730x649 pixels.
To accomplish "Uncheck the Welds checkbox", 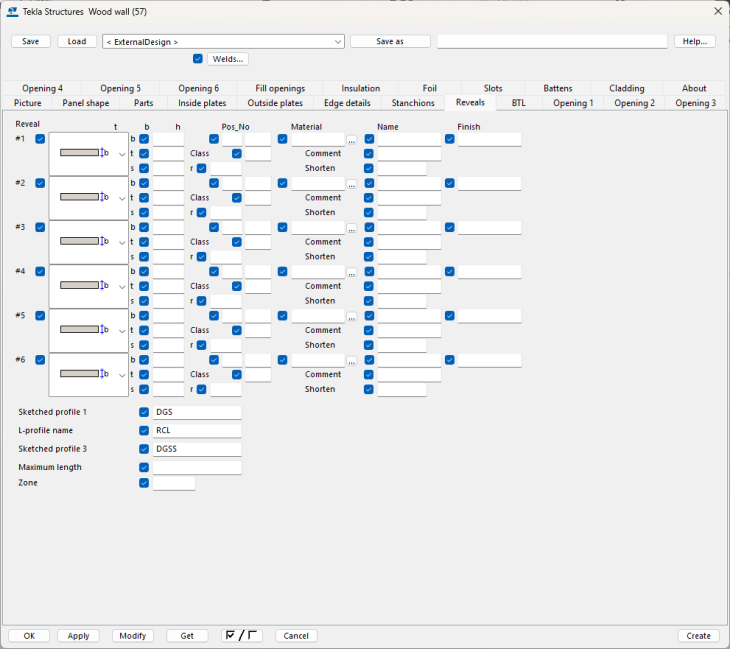I will point(198,59).
